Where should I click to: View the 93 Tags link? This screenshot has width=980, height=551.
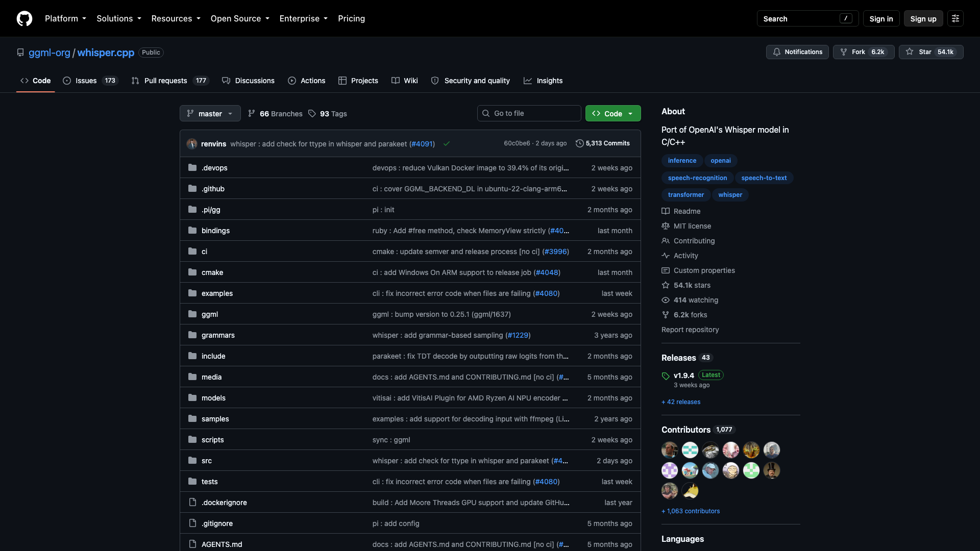(328, 114)
